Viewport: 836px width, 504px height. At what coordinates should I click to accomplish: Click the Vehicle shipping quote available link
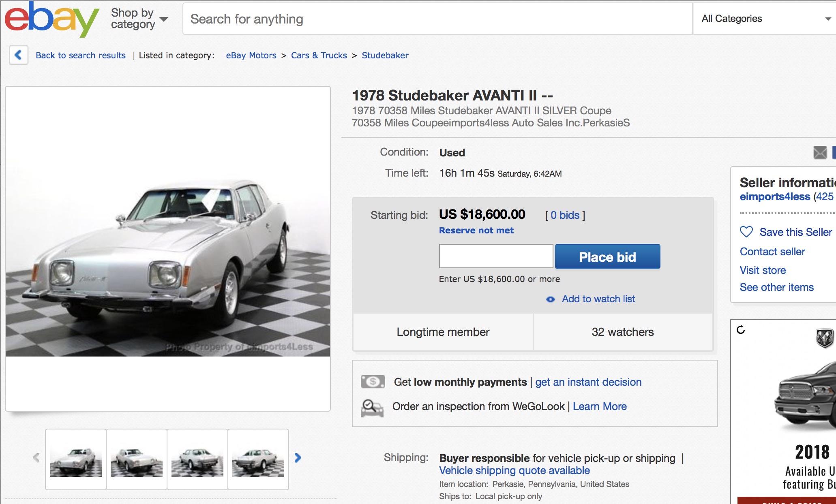coord(514,470)
